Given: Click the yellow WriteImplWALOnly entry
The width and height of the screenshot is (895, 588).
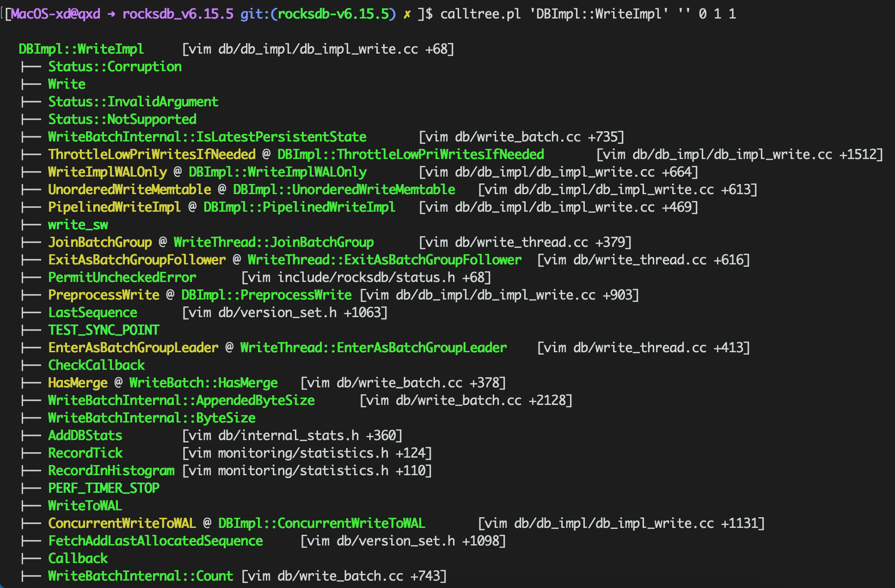Looking at the screenshot, I should tap(108, 172).
